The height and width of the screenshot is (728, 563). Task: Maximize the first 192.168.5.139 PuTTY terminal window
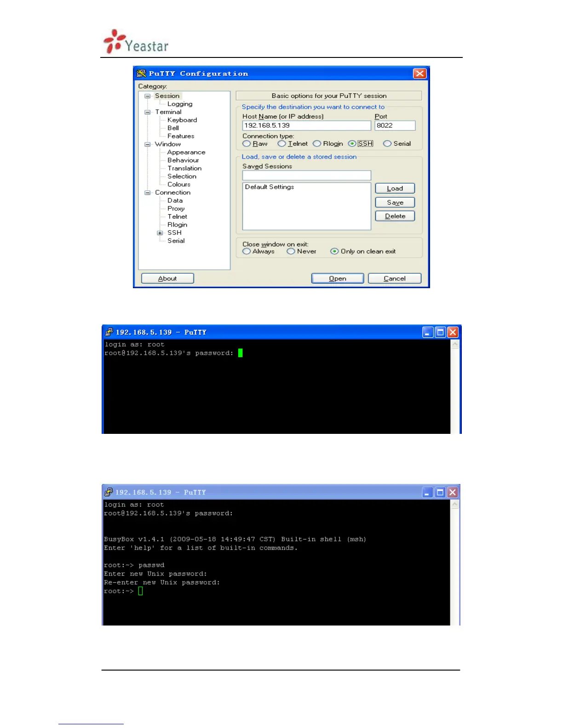(440, 332)
